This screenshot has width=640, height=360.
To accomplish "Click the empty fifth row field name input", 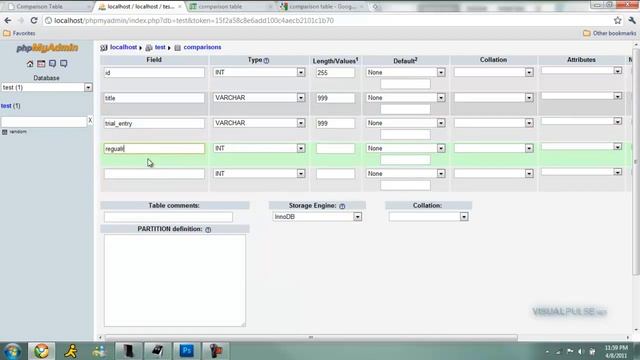I will pos(154,174).
